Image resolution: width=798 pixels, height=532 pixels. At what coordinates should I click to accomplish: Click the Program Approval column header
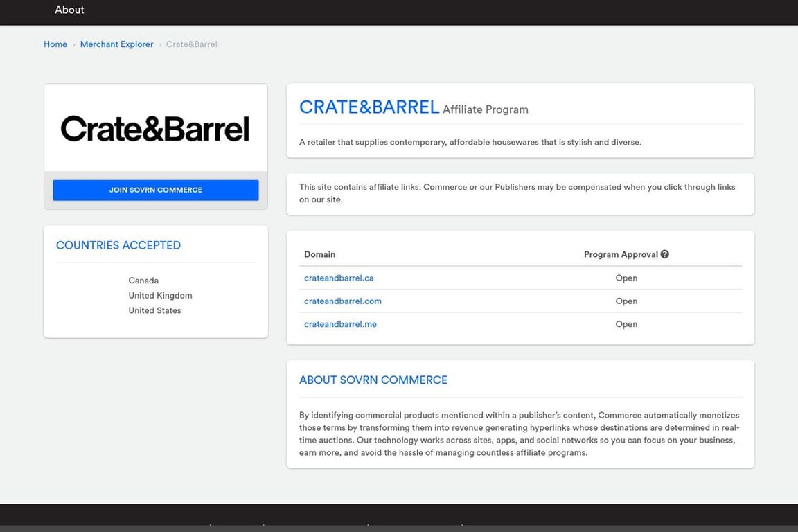tap(621, 254)
